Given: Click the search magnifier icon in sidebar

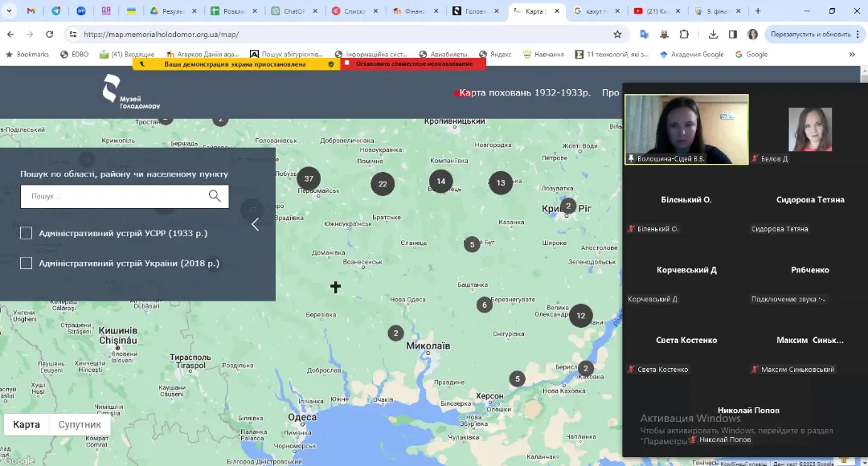Looking at the screenshot, I should [215, 196].
